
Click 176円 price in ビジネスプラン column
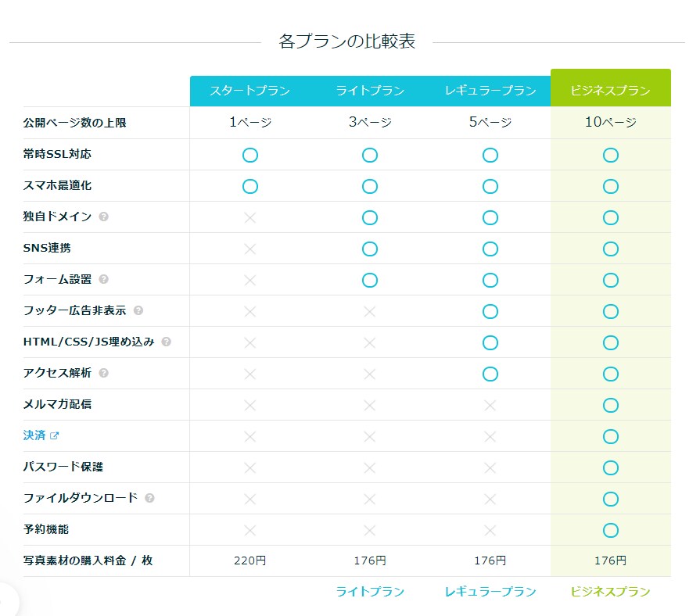tap(611, 560)
